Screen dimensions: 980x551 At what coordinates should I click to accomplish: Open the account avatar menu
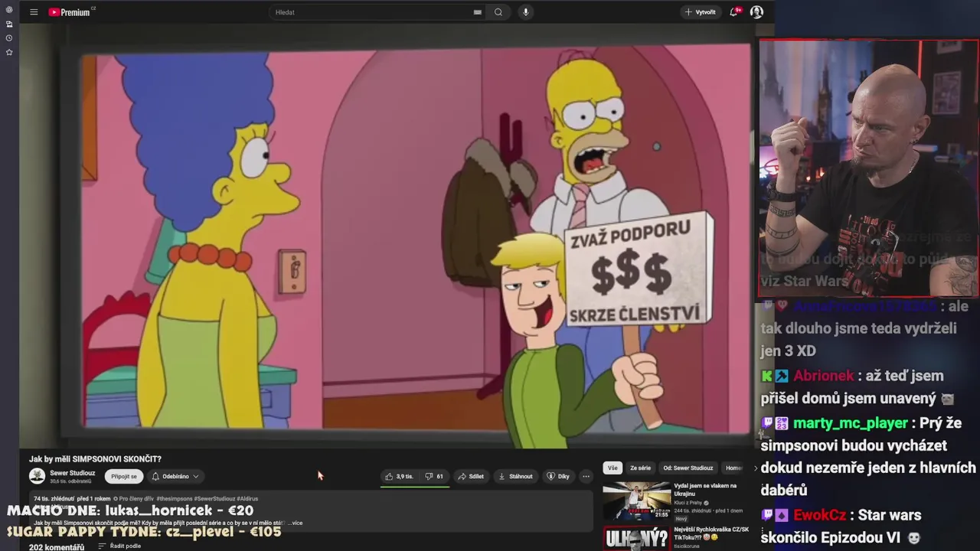(756, 12)
